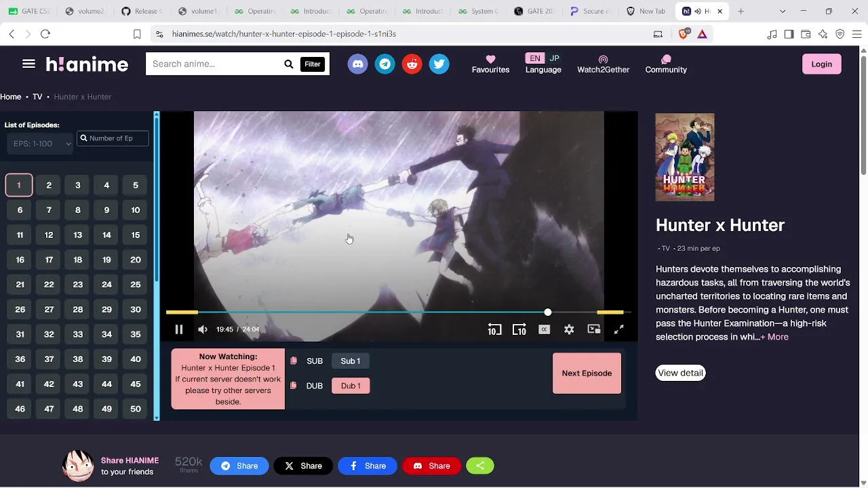Screen dimensions: 868x488
Task: Skip forward 10 seconds in video
Action: (519, 329)
